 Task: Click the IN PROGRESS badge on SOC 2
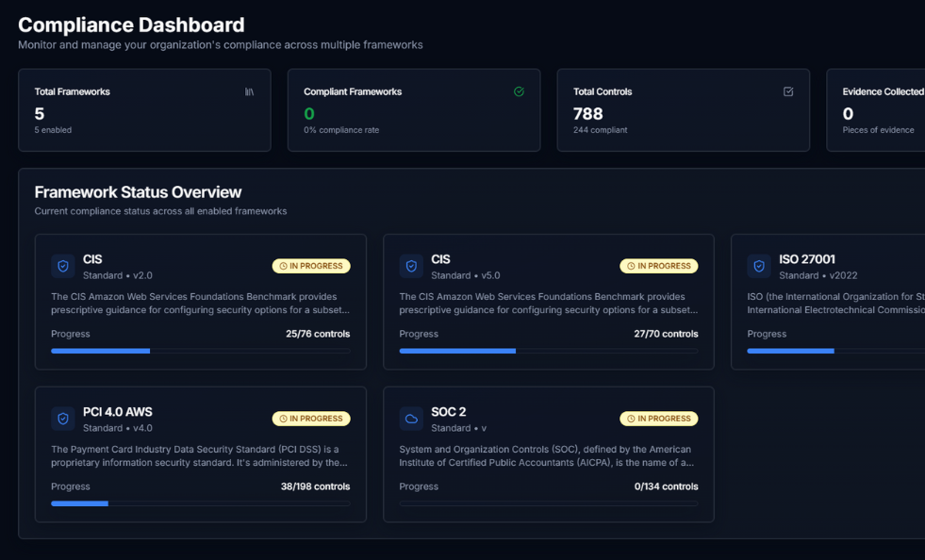(659, 419)
